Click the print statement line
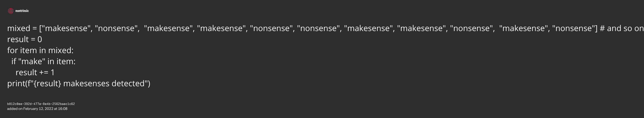The image size is (644, 118). pyautogui.click(x=78, y=84)
